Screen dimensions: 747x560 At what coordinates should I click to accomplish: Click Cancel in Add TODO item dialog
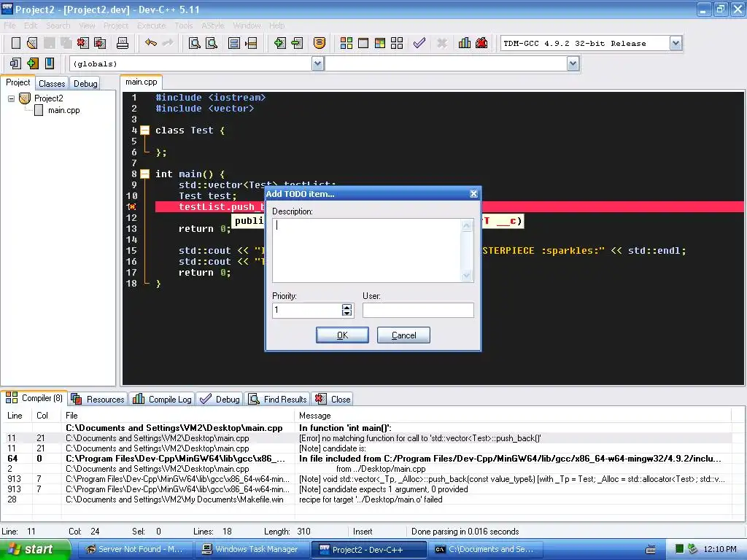point(403,335)
